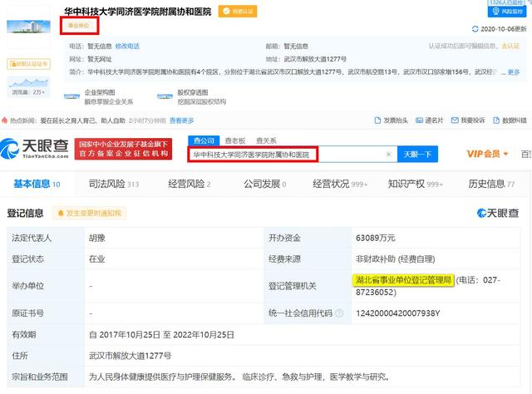This screenshot has height=394, width=532.
Task: Click 湖北省事业单位登记管理局 highlighted text
Action: pyautogui.click(x=403, y=280)
